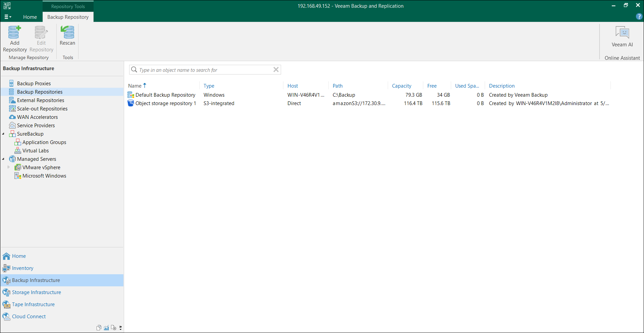
Task: Open the help question mark icon
Action: 639,16
